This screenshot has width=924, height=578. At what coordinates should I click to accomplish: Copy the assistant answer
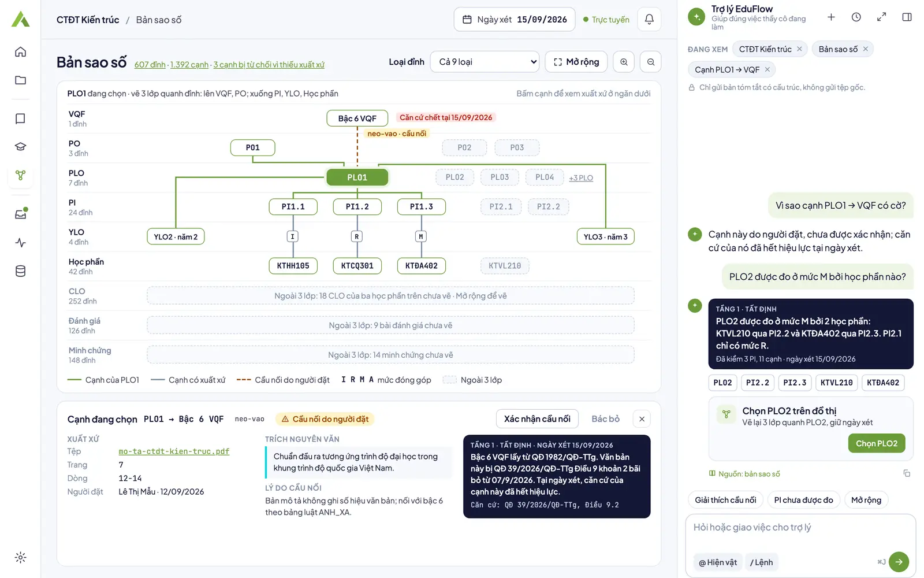[907, 473]
